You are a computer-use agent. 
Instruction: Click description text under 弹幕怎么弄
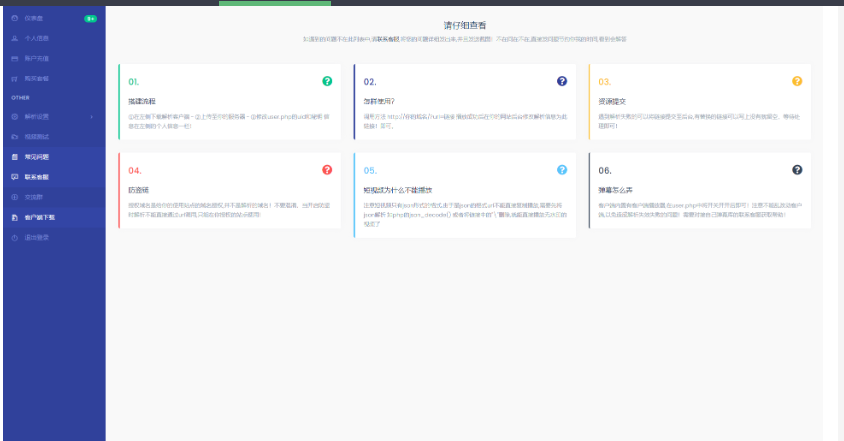point(700,210)
